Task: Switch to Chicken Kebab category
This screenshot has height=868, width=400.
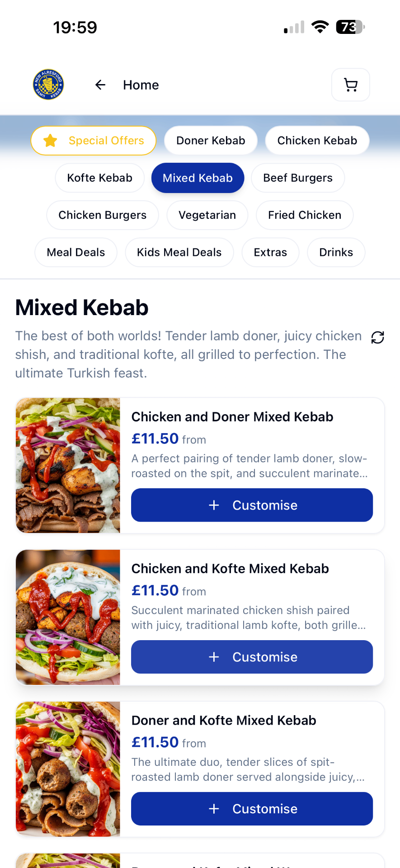Action: [317, 141]
